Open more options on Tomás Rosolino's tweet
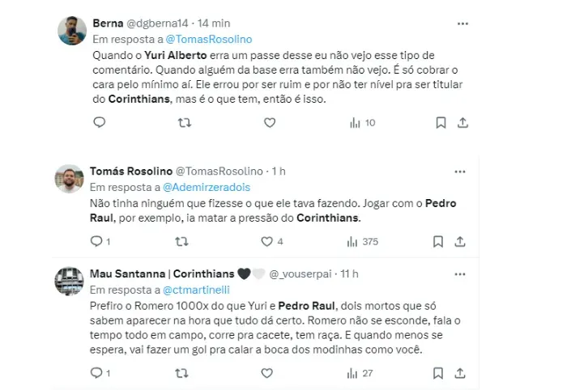 pyautogui.click(x=460, y=172)
